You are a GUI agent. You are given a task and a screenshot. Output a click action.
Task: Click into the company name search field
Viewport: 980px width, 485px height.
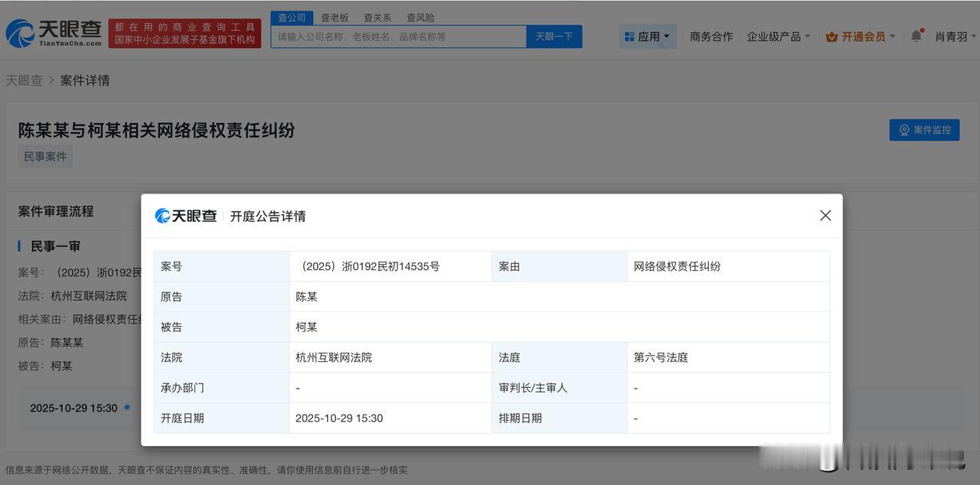pyautogui.click(x=398, y=37)
